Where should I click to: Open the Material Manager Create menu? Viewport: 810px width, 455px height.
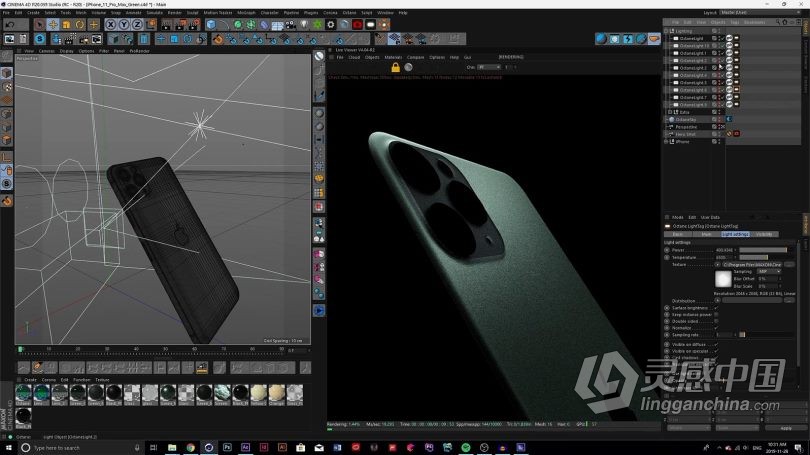tap(30, 380)
